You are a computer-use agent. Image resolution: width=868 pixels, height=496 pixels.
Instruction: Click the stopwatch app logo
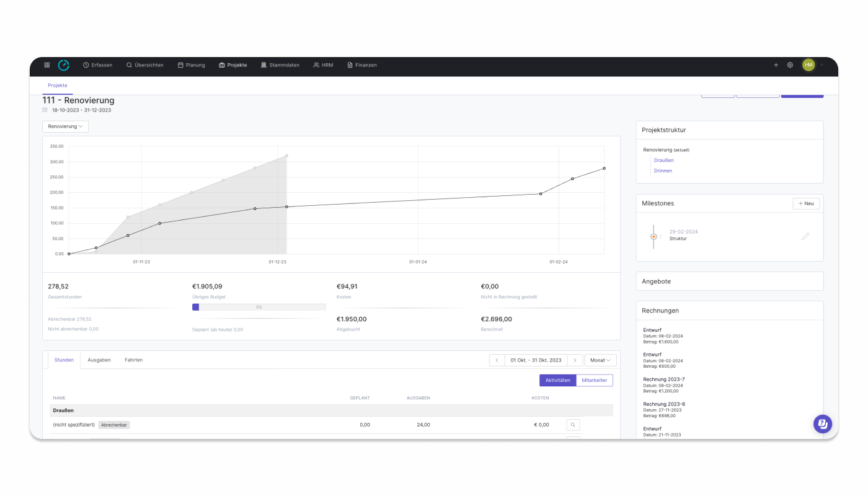pyautogui.click(x=64, y=65)
